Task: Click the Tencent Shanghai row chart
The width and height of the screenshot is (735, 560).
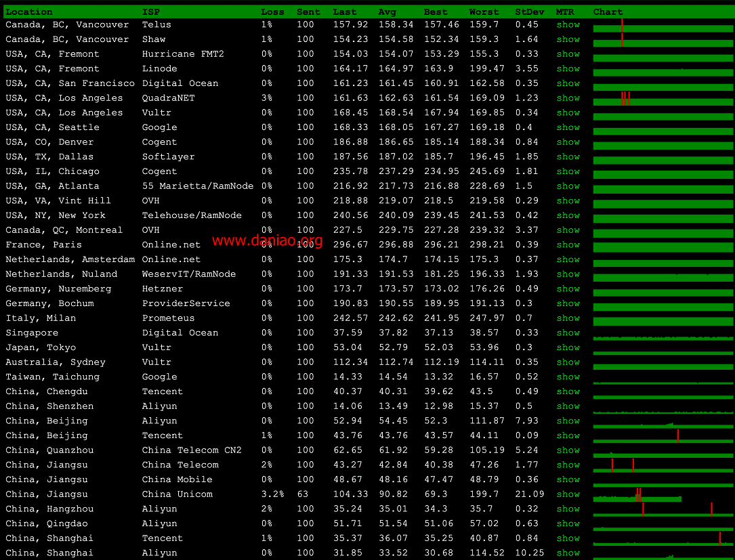Action: [663, 538]
